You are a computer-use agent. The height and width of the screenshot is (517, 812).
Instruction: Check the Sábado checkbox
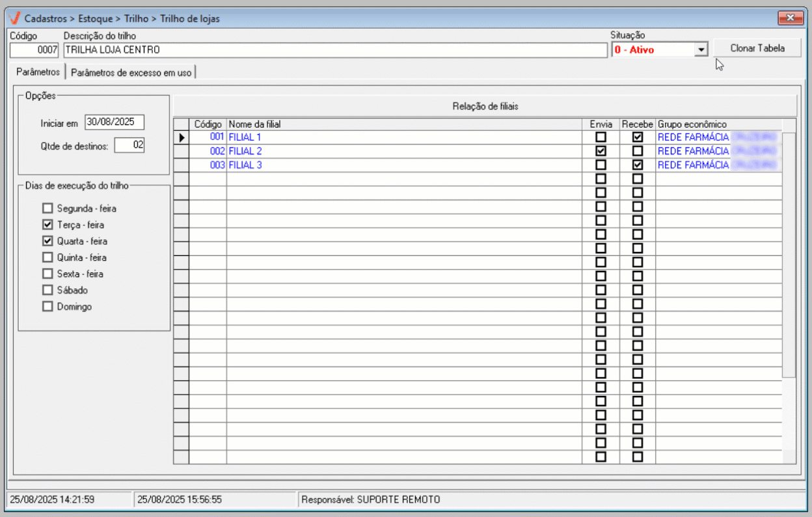click(47, 290)
